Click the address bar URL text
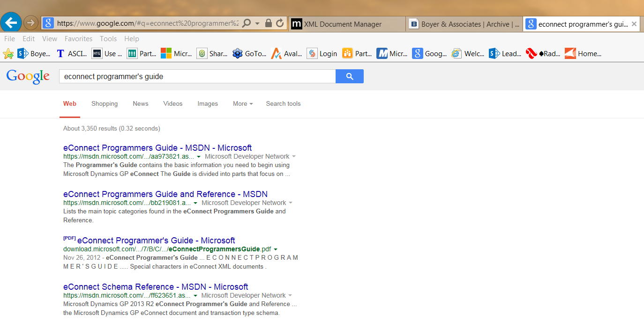The width and height of the screenshot is (644, 329). point(148,23)
